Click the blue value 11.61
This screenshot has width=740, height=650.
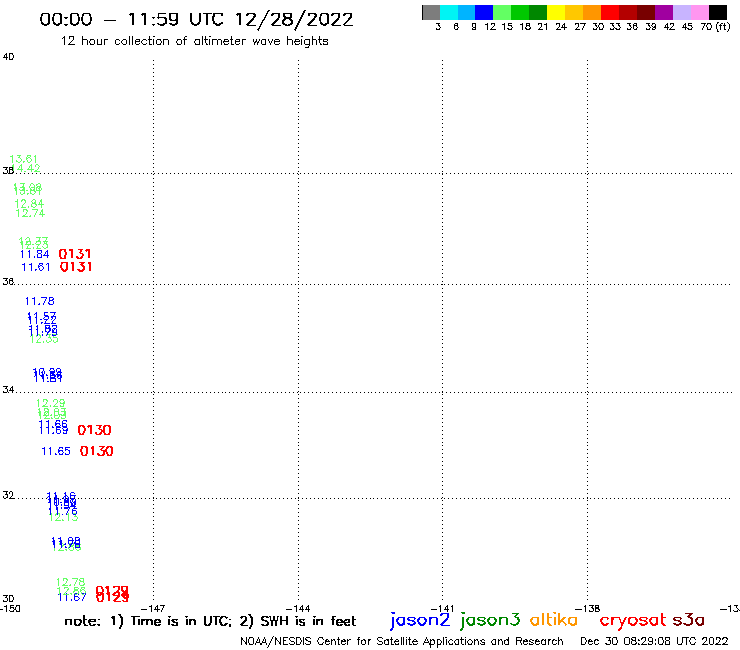[x=36, y=267]
